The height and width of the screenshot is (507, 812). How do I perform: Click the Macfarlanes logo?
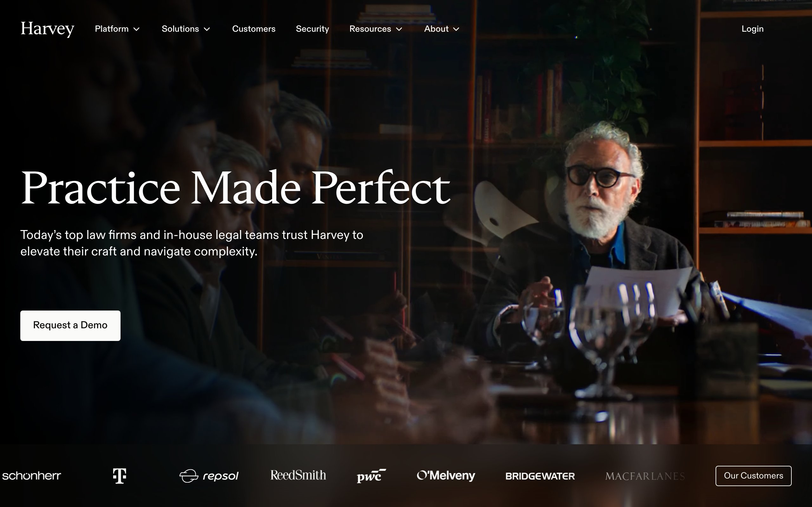tap(645, 476)
